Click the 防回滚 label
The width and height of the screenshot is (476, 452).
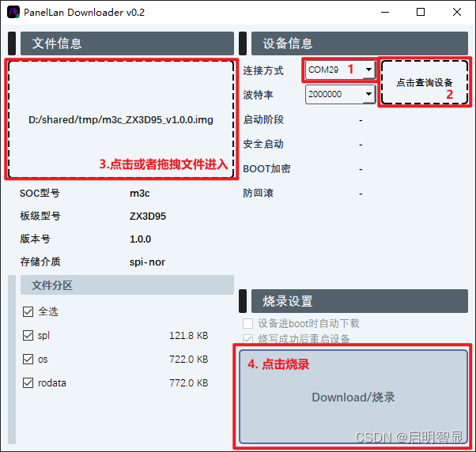[258, 193]
